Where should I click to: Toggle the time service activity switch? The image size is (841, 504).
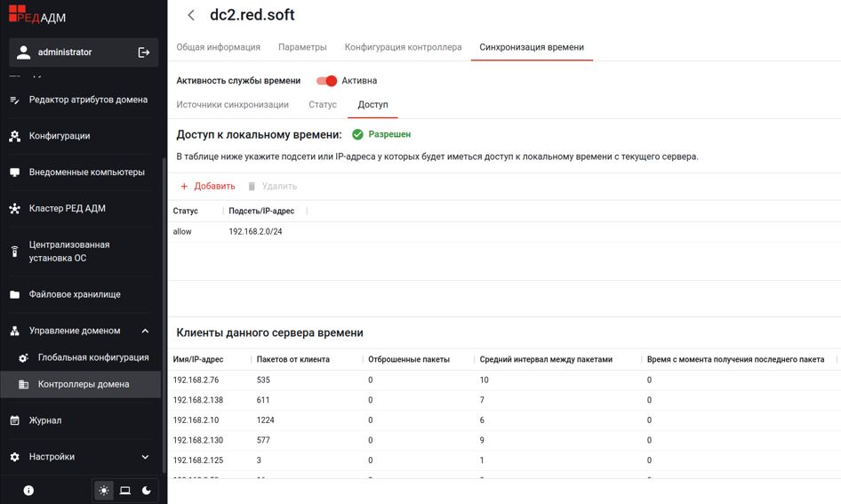pyautogui.click(x=326, y=81)
